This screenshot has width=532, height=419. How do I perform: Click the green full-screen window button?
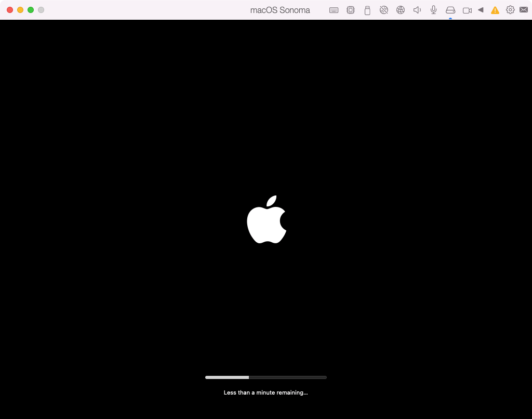click(x=31, y=10)
